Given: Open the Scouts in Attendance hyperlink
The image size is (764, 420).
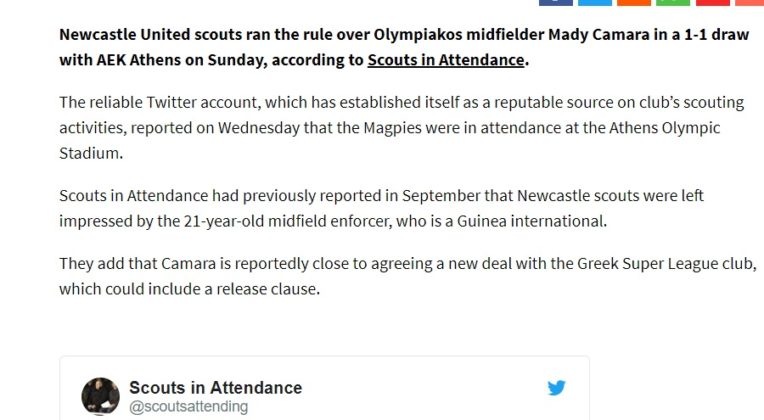Looking at the screenshot, I should (x=445, y=60).
